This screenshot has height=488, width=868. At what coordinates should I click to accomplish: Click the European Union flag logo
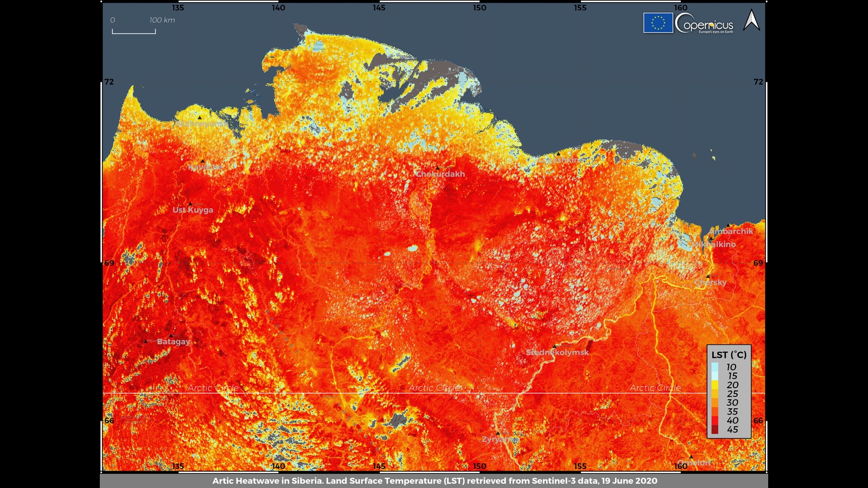click(658, 23)
